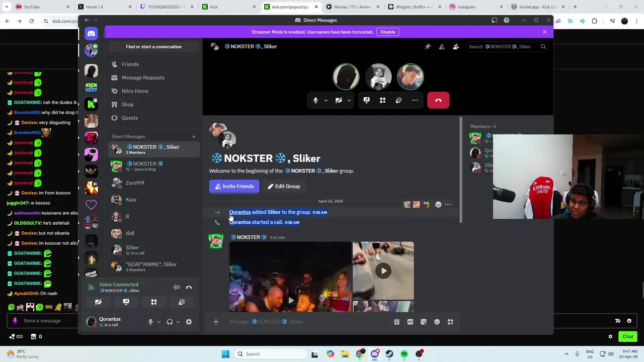The image size is (644, 362).
Task: Click Kick Chat button in background window
Action: (628, 337)
